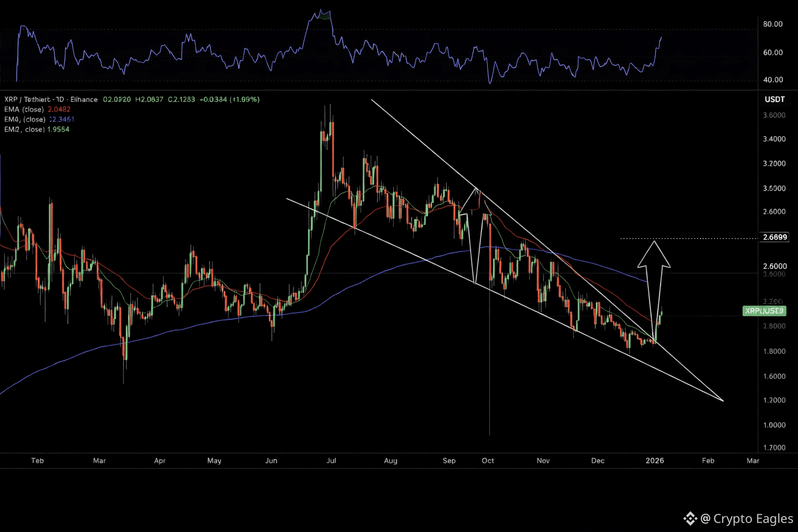Select the green XRPUSDT price tag
Screen dimensions: 798x532
[x=764, y=311]
